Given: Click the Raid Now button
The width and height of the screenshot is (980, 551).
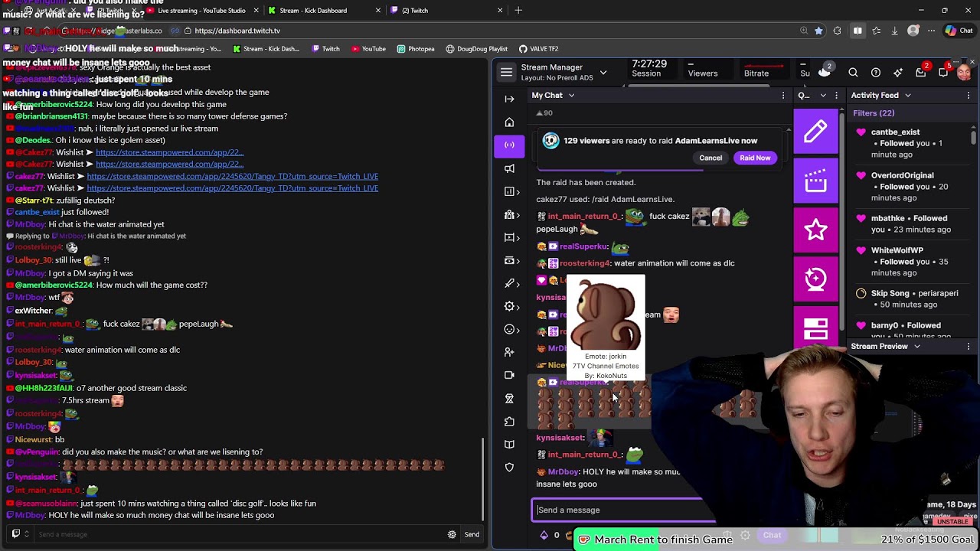Looking at the screenshot, I should [x=755, y=158].
